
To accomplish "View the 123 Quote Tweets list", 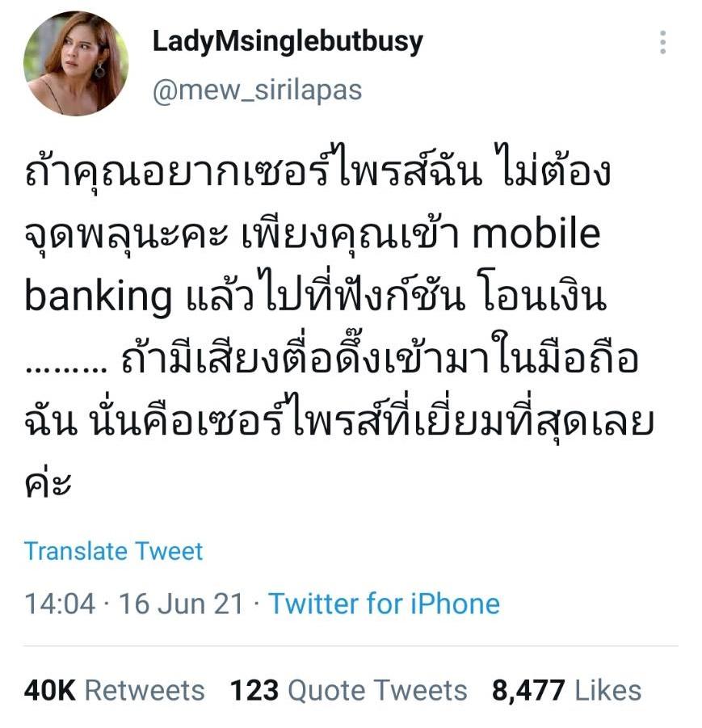I will coord(349,690).
